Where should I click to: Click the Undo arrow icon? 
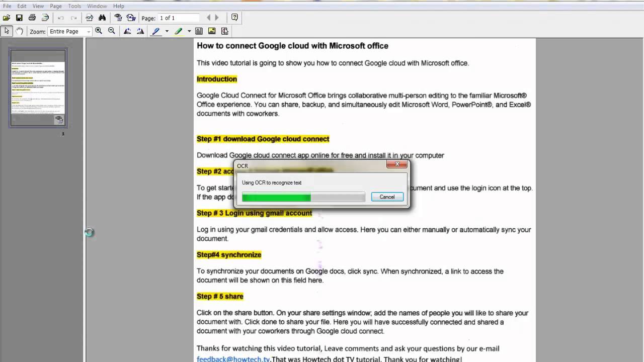pyautogui.click(x=61, y=18)
